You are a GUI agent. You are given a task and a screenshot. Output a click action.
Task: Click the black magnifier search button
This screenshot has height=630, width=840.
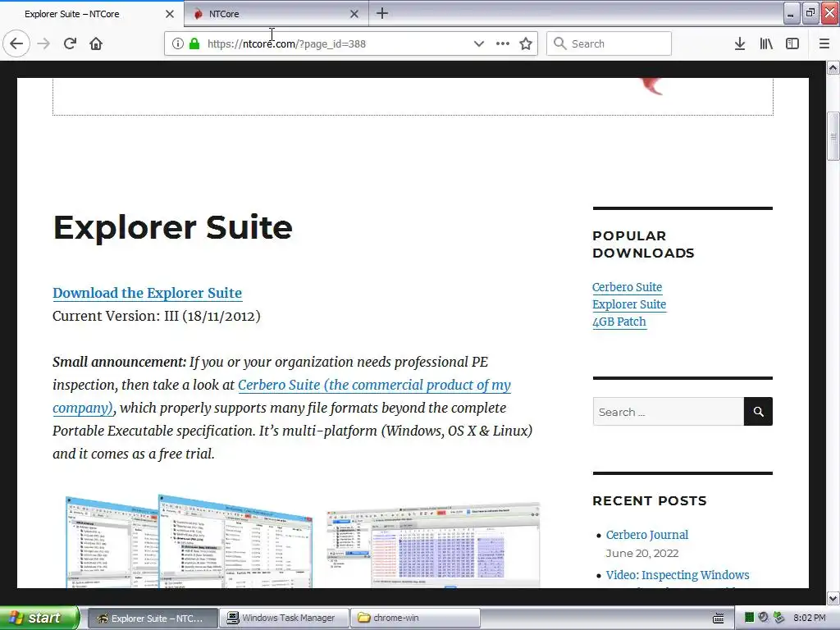tap(758, 412)
